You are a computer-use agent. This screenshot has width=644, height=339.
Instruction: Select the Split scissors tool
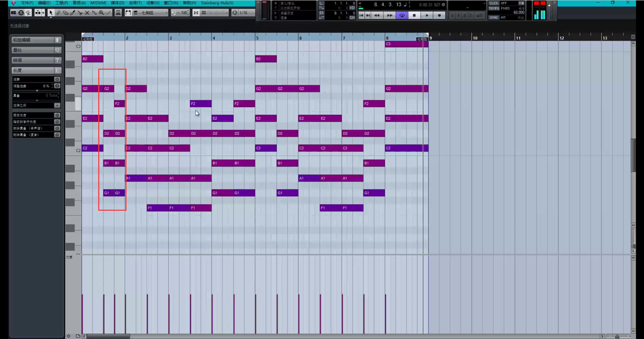pyautogui.click(x=80, y=13)
